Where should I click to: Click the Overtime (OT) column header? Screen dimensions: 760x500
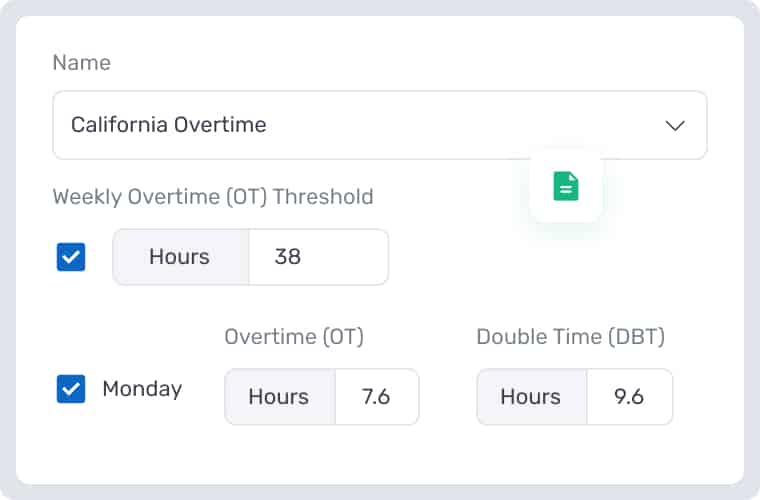click(294, 337)
